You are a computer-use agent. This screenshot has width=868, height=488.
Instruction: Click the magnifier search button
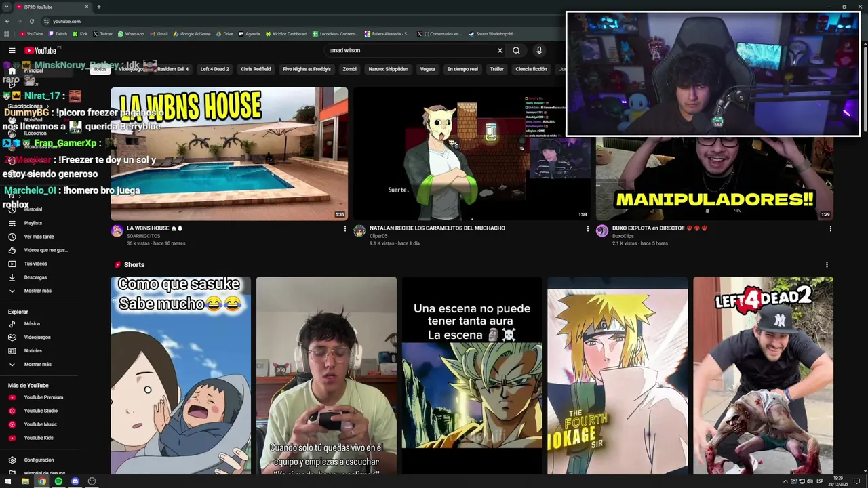[516, 50]
